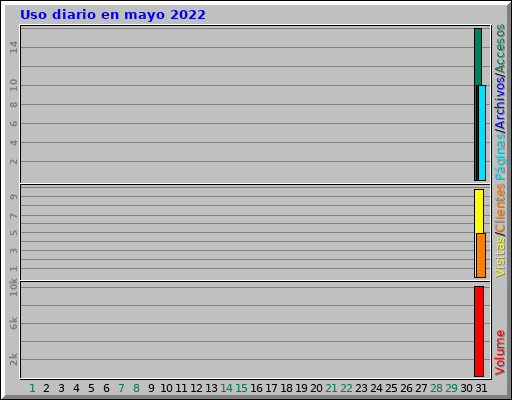Click the "2" y-axis value in top chart

point(13,162)
